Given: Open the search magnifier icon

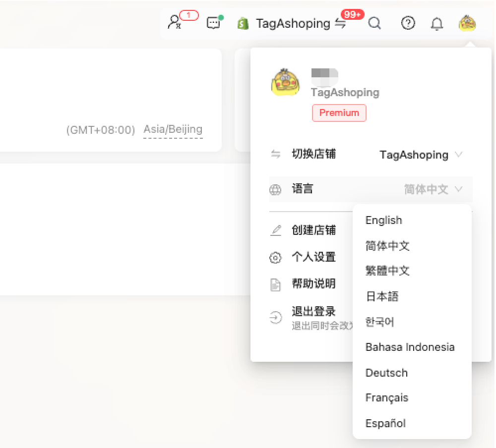Looking at the screenshot, I should [x=375, y=23].
